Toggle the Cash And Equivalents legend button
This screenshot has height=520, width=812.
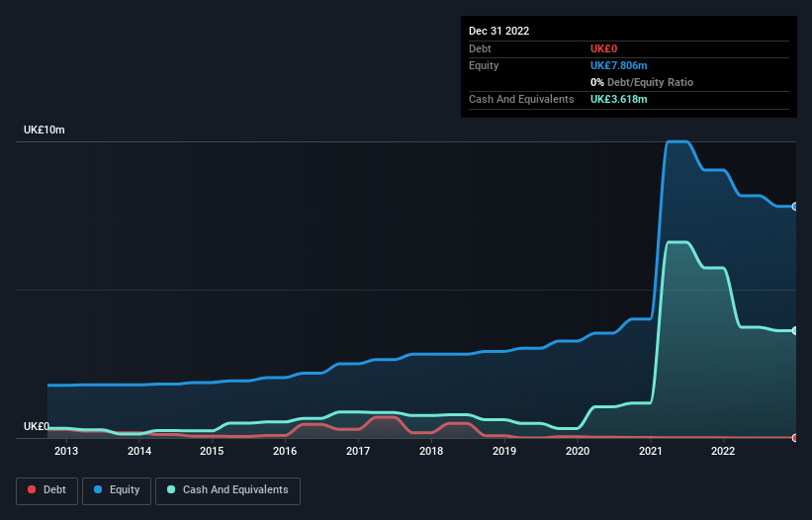click(x=227, y=490)
